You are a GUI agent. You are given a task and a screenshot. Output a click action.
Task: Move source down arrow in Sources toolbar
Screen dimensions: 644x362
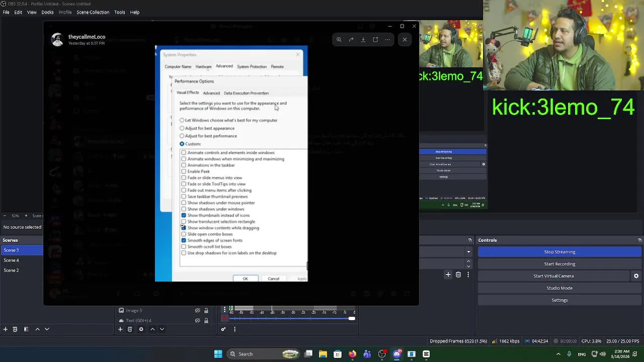[x=162, y=329]
